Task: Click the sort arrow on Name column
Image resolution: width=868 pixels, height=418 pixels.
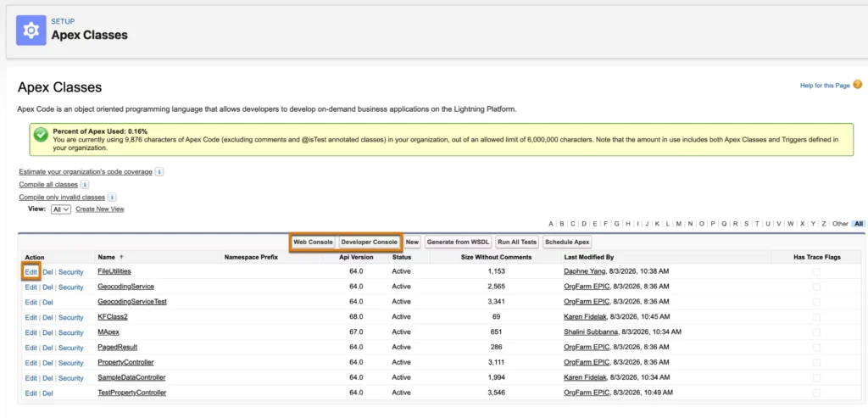Action: 121,258
